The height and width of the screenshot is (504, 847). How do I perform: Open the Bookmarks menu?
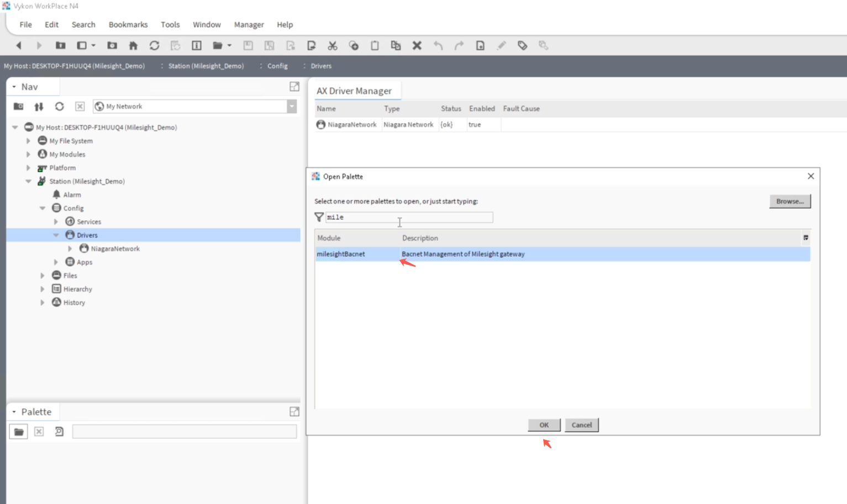[x=128, y=25]
